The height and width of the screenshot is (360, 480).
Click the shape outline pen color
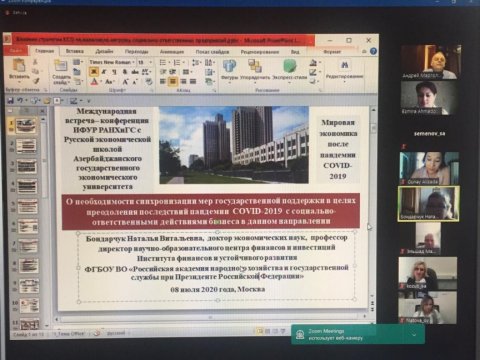tap(313, 72)
